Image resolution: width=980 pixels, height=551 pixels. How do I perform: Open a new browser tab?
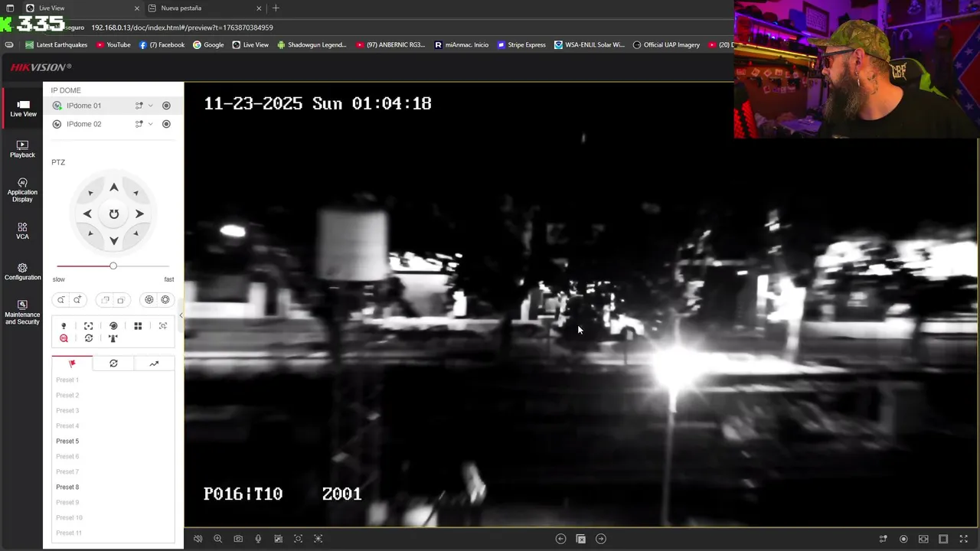(x=276, y=8)
